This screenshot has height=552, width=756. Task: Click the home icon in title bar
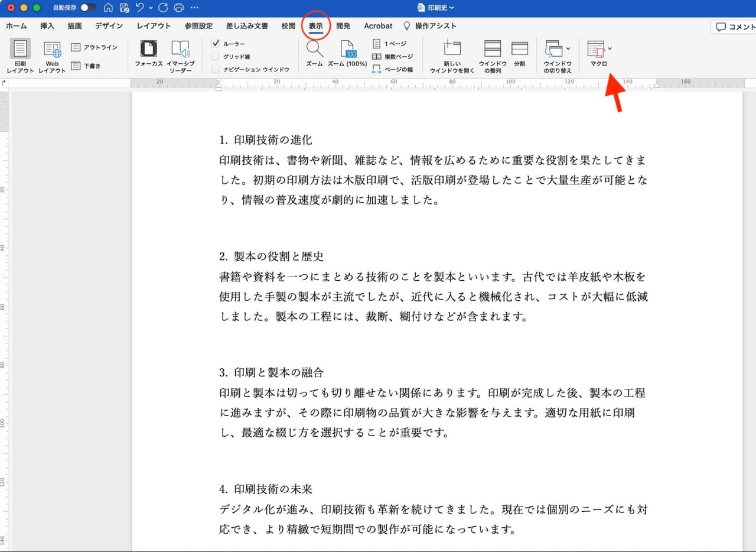click(x=108, y=8)
